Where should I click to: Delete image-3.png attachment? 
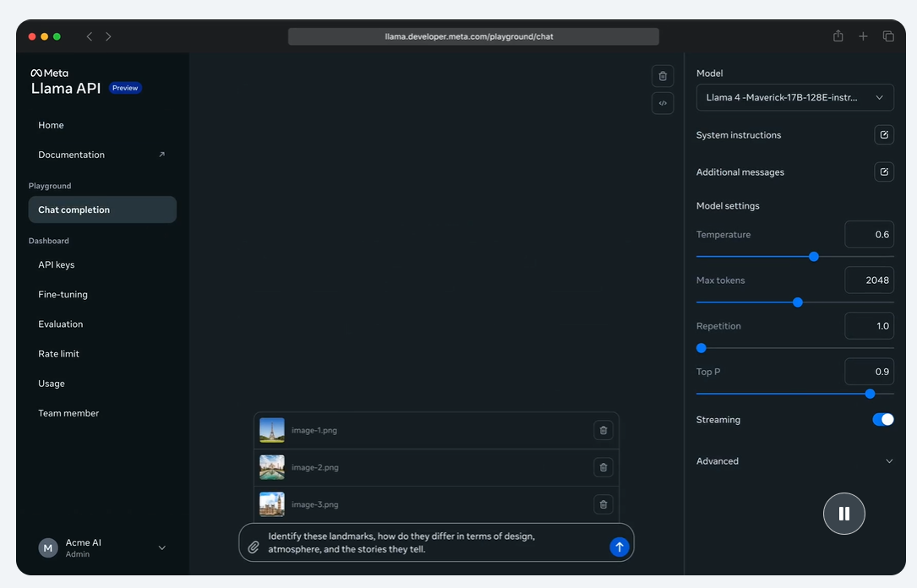click(603, 504)
